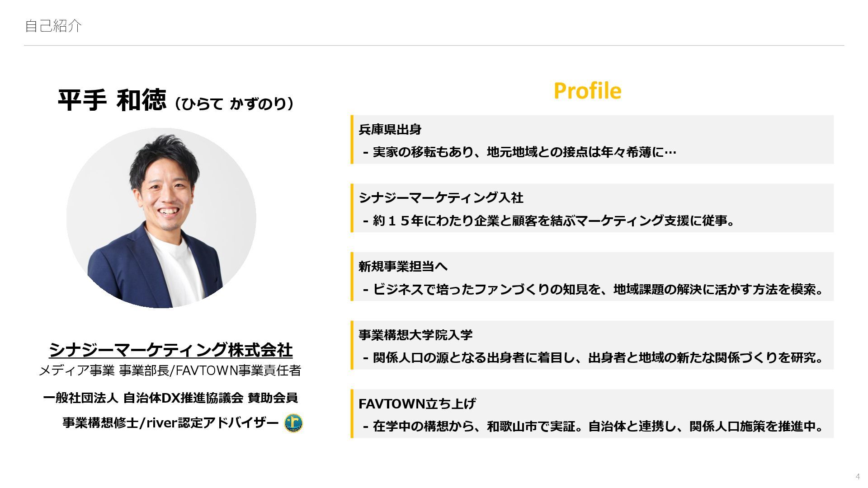This screenshot has width=868, height=488.
Task: Select the シナジーマーケティング入社 heading
Action: pyautogui.click(x=441, y=197)
